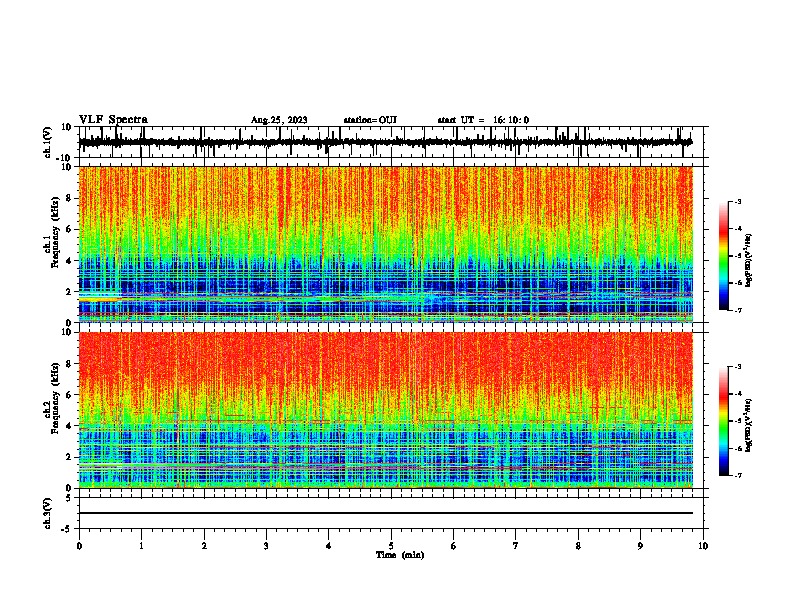Click the "6" tick label on Time axis
The width and height of the screenshot is (792, 612).
[454, 546]
